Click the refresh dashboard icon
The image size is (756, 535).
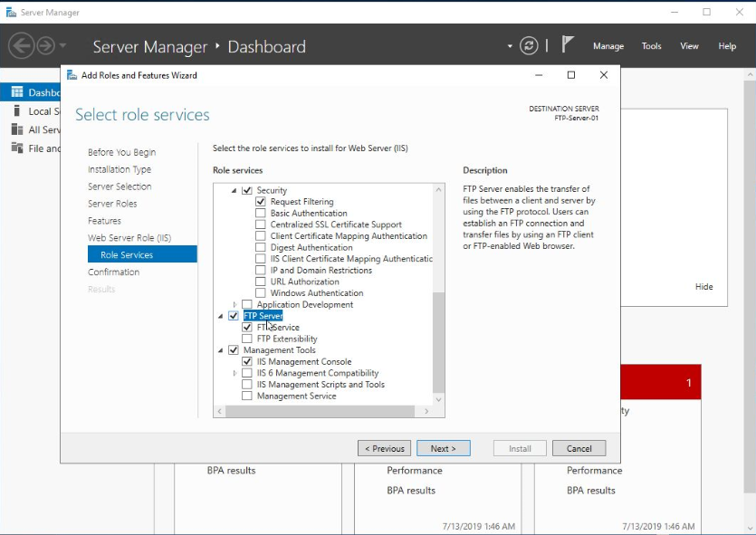click(x=529, y=46)
